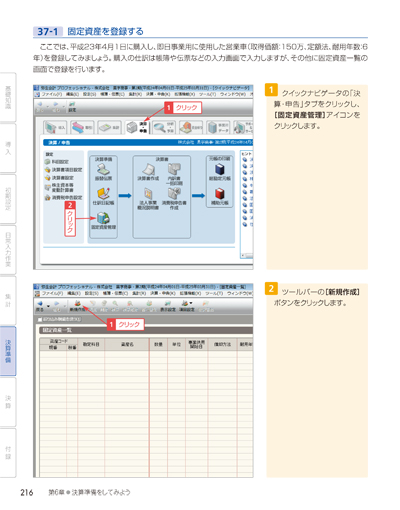
Task: Open the 仕訳日記帳 icon
Action: (x=103, y=194)
